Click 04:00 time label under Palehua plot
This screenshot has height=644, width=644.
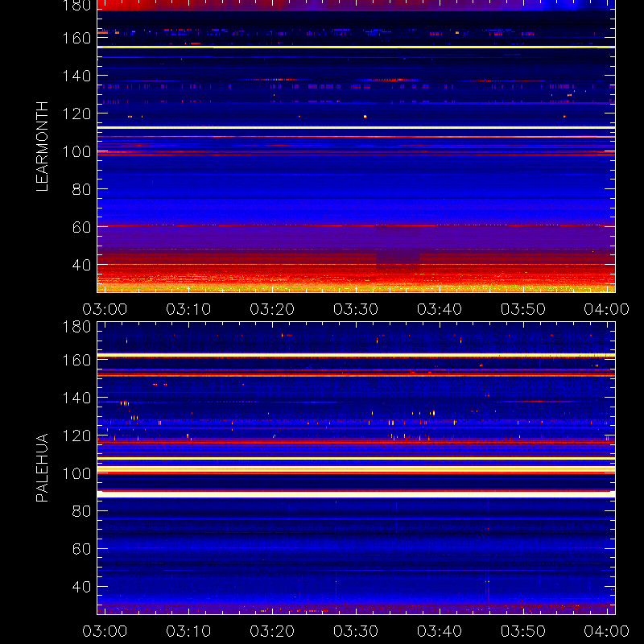[x=607, y=631]
